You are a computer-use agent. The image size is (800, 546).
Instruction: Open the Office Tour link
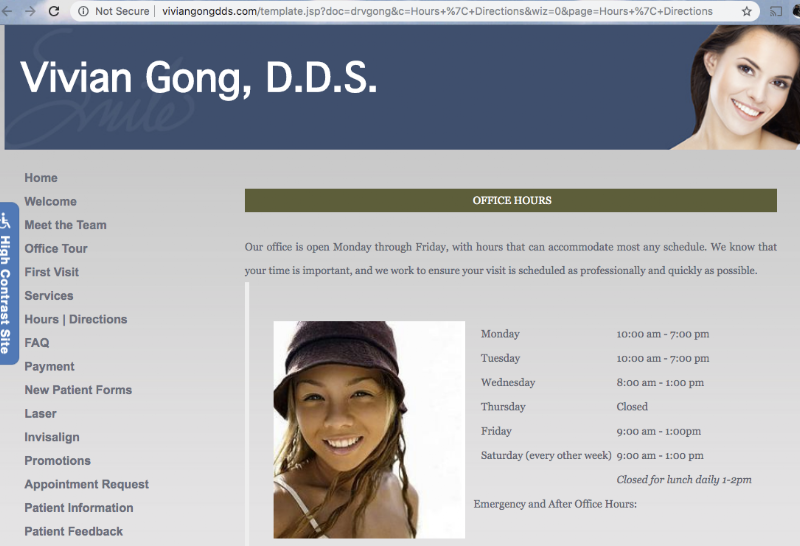(56, 249)
